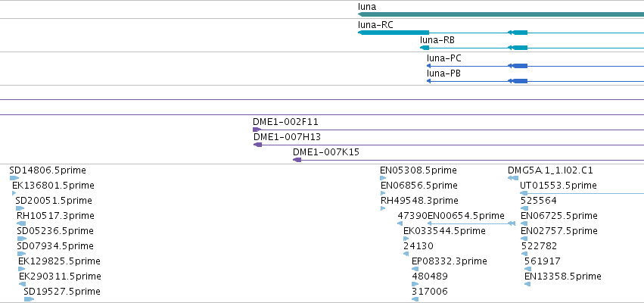
Task: Click the luna-PC protein arrow glyph
Action: (429, 66)
